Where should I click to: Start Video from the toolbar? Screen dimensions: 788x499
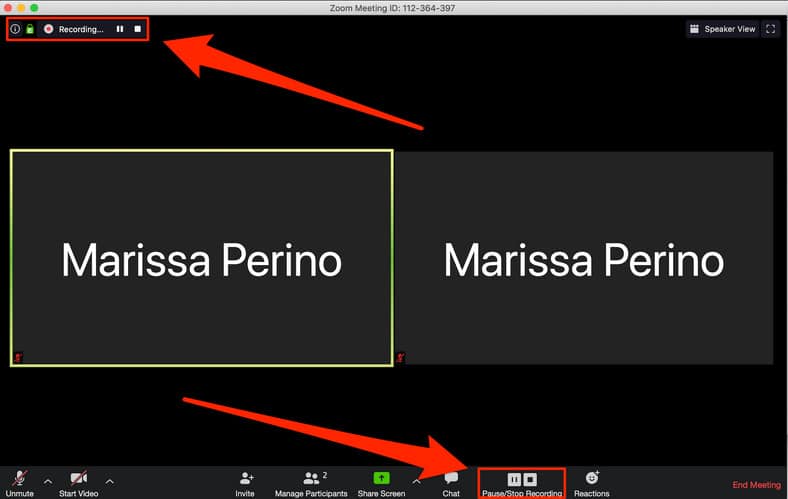coord(78,483)
